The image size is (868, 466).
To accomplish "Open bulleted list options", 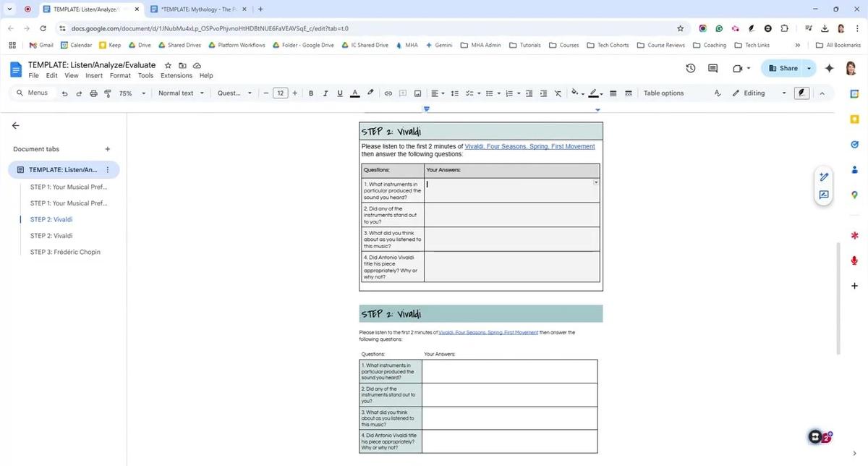I will [x=492, y=93].
